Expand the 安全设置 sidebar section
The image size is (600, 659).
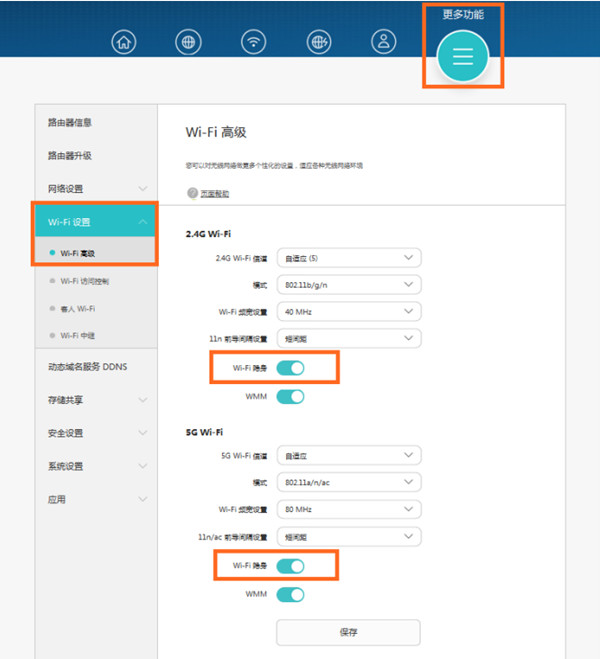(x=96, y=433)
